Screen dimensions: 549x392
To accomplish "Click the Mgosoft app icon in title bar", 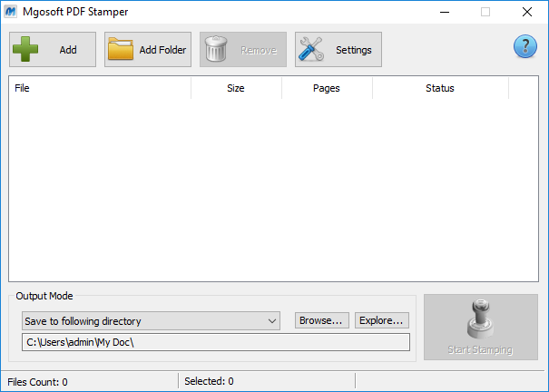I will click(11, 12).
